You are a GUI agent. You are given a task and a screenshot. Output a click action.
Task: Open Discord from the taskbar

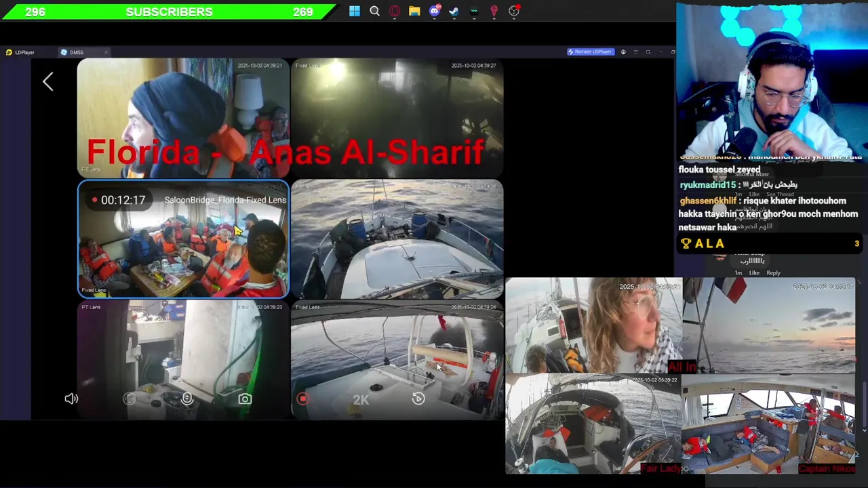[435, 11]
